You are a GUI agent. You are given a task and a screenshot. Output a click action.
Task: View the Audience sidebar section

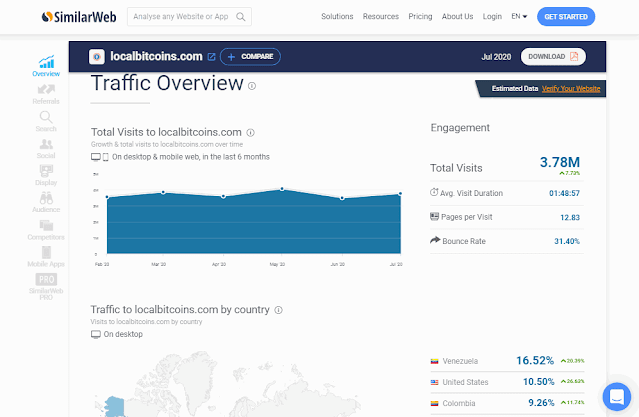(46, 202)
